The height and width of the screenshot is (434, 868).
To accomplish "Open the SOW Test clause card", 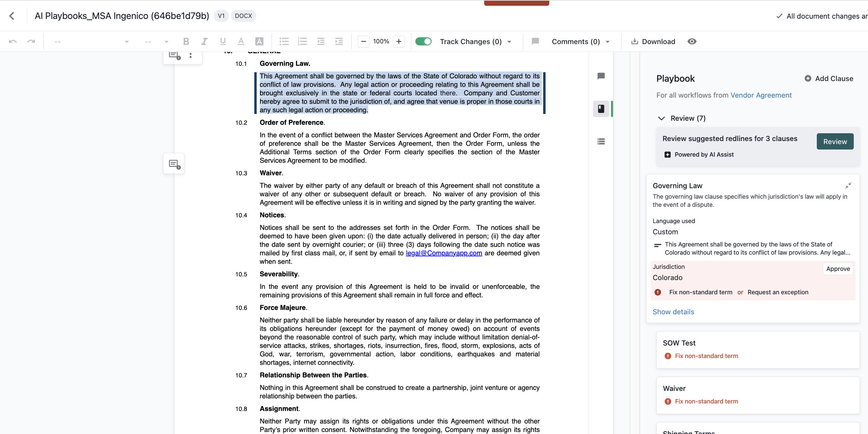I will pyautogui.click(x=758, y=350).
